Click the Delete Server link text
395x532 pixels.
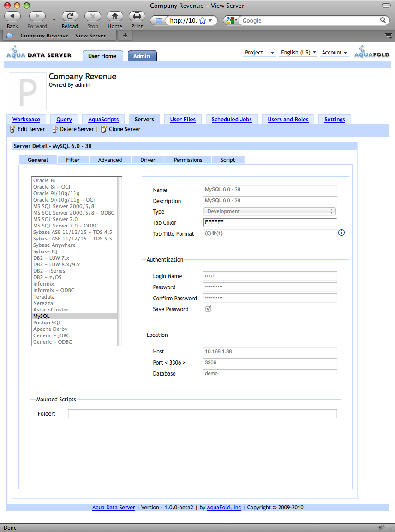pyautogui.click(x=77, y=129)
